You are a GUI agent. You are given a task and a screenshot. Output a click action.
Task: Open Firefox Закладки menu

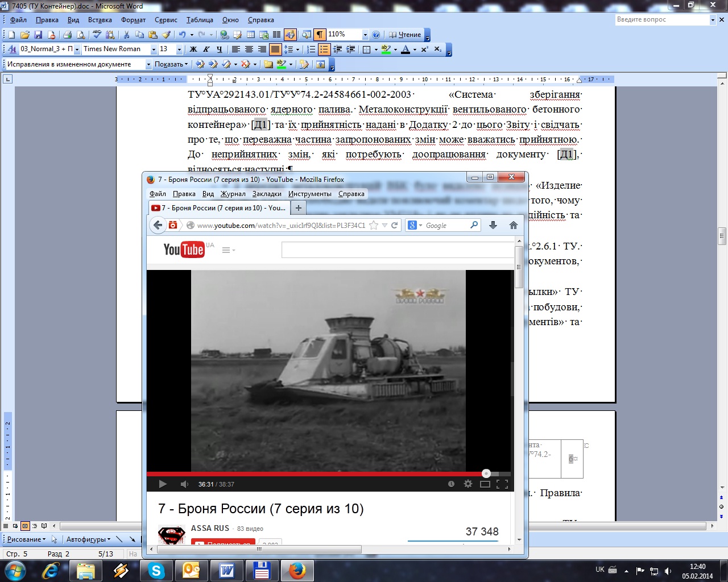pos(267,194)
